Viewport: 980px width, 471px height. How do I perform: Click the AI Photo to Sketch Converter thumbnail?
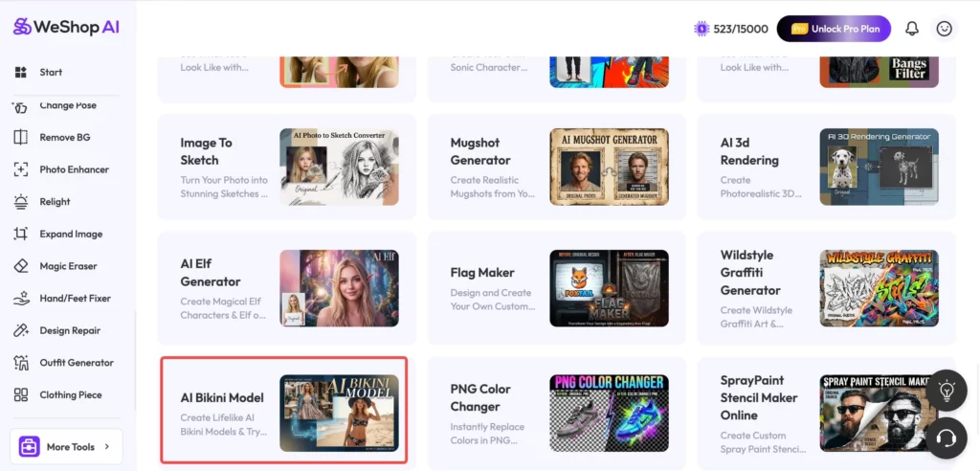point(339,167)
